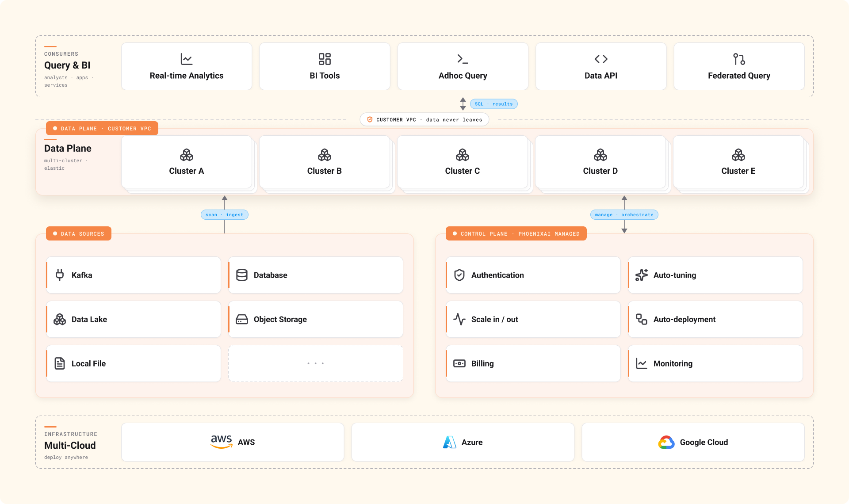Select the Federated Query card label
Viewport: 849px width, 504px height.
pos(739,76)
